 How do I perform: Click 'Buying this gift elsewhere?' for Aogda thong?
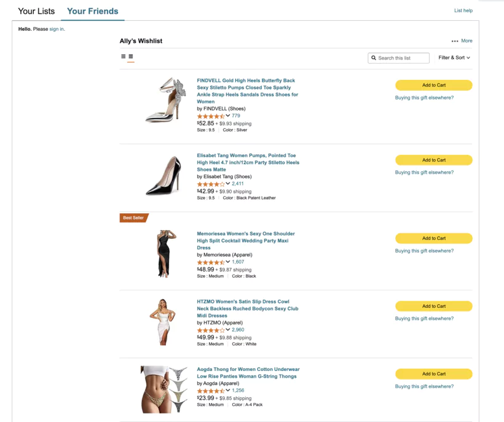tap(424, 386)
